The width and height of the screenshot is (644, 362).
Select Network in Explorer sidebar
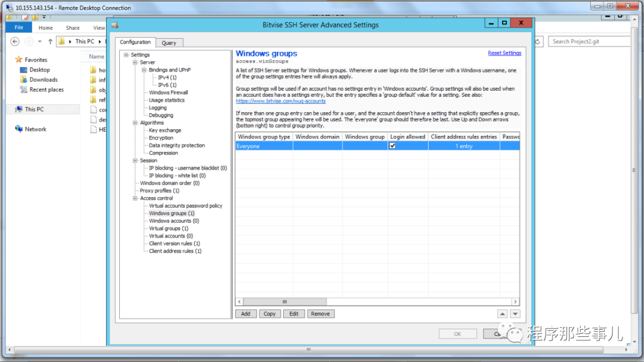pyautogui.click(x=35, y=129)
